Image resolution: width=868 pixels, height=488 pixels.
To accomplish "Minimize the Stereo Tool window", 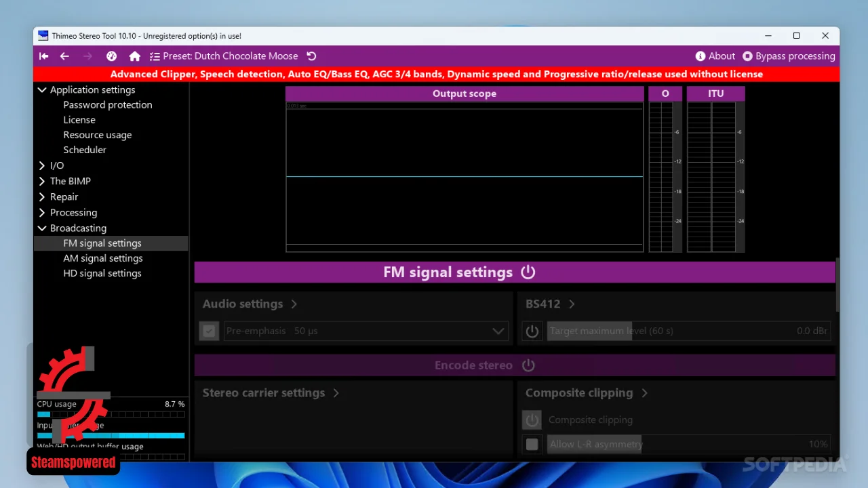I will (x=768, y=36).
